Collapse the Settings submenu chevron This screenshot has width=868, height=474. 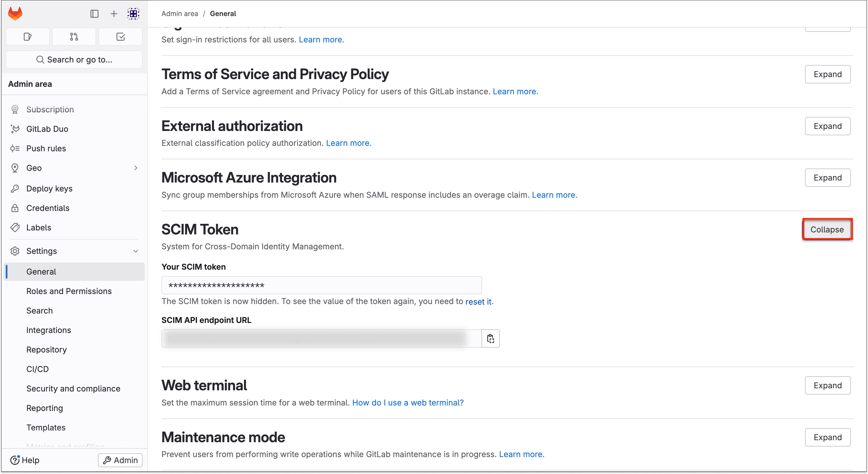(x=136, y=251)
